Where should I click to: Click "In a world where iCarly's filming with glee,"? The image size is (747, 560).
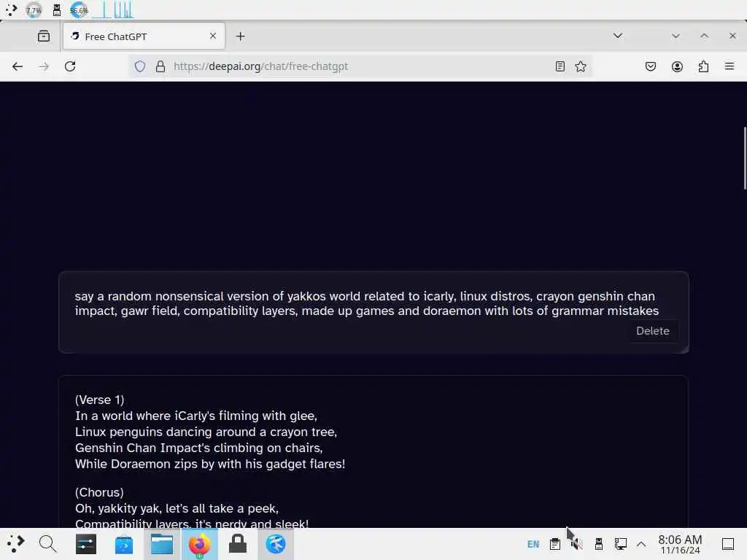pyautogui.click(x=196, y=416)
